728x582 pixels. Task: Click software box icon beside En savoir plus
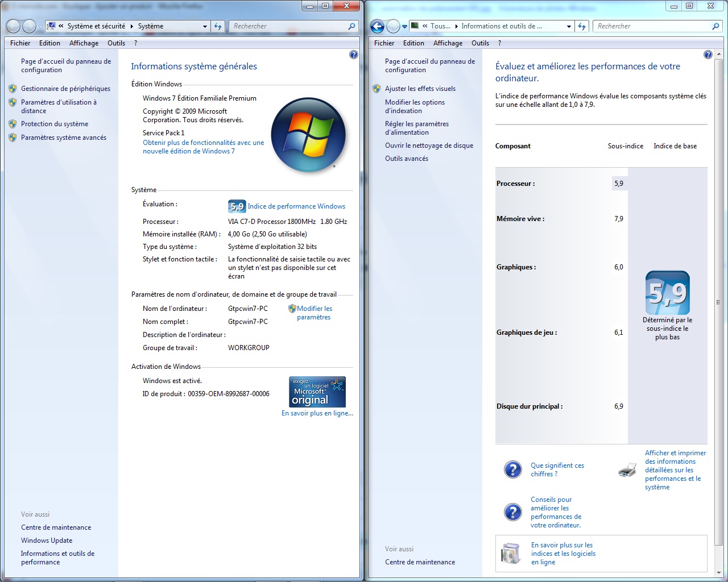(511, 553)
